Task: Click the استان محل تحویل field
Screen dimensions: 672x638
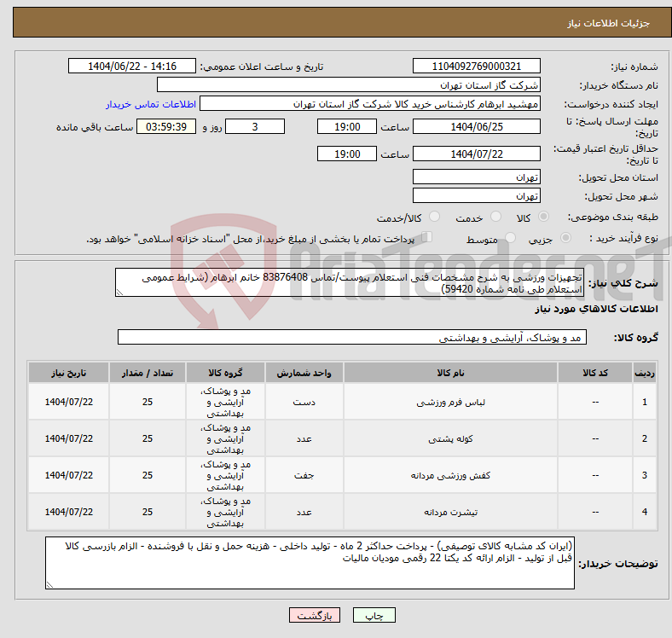Action: (476, 177)
